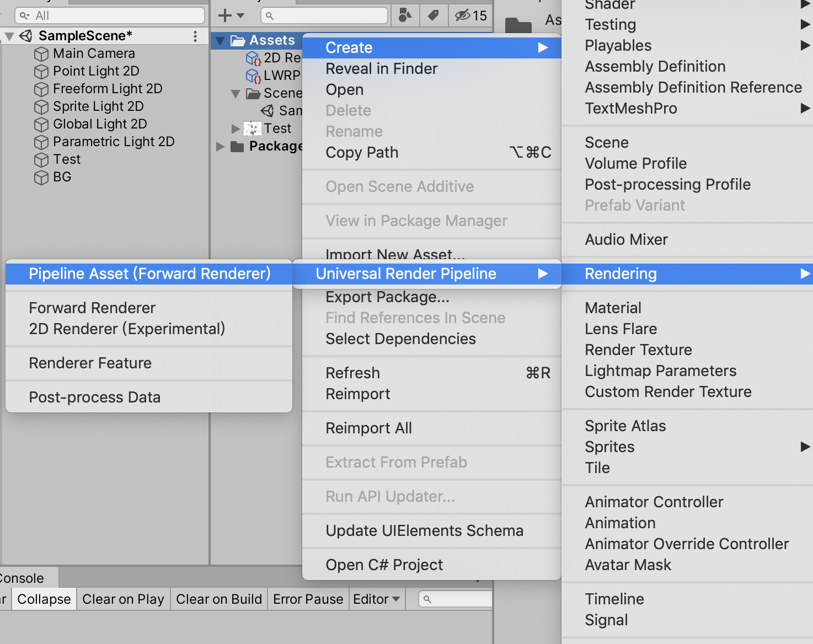
Task: Choose Update UIElements Schema
Action: 432,530
